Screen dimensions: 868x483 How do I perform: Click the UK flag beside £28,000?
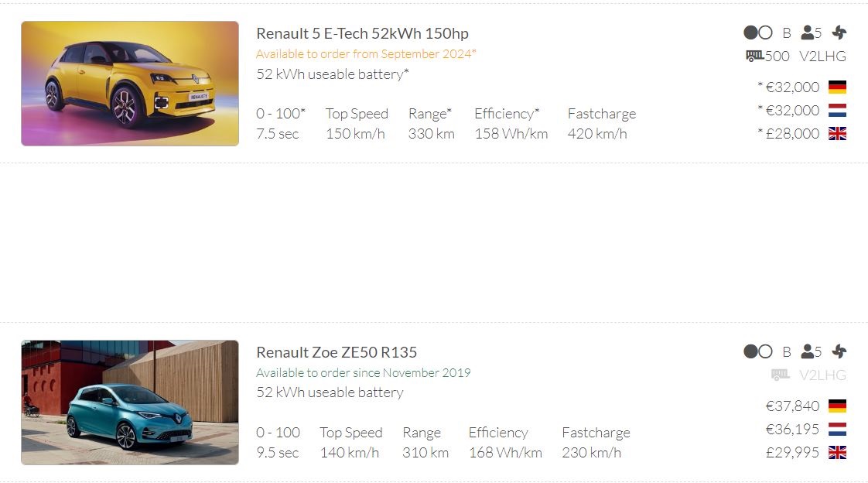point(837,133)
